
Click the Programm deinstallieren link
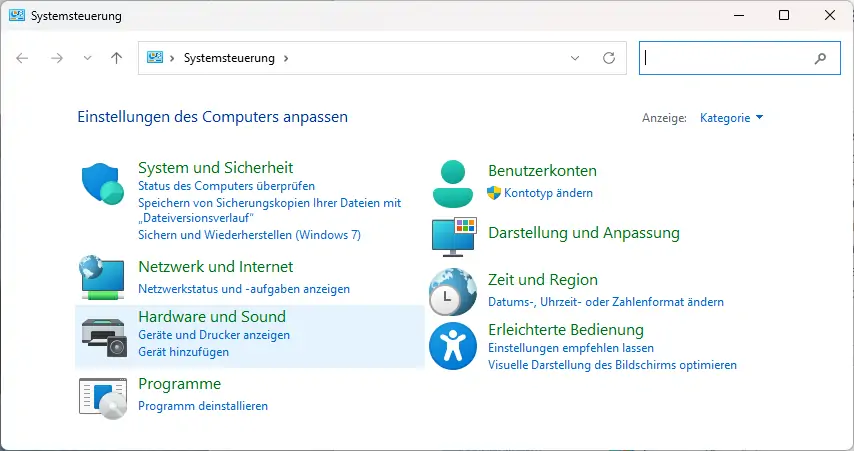tap(203, 406)
